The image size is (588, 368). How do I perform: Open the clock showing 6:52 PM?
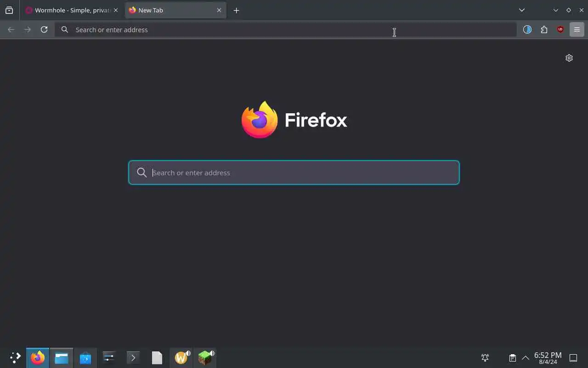point(548,358)
